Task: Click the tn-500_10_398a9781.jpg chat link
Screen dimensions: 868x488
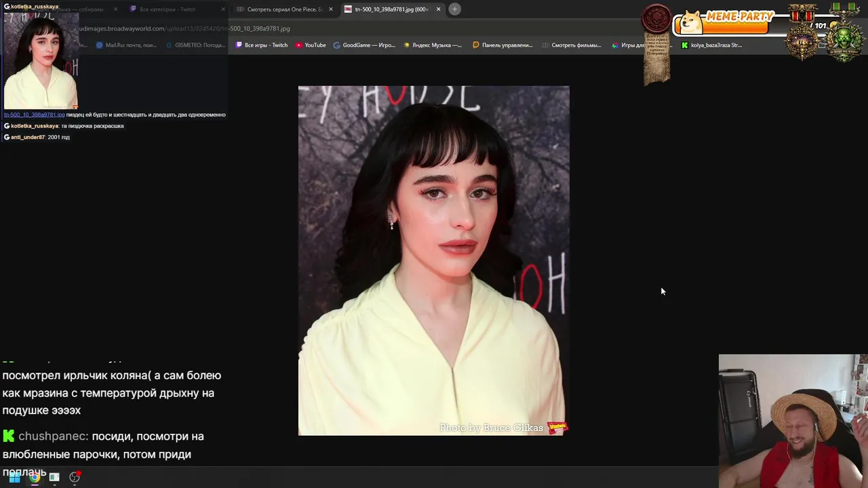Action: click(x=34, y=115)
